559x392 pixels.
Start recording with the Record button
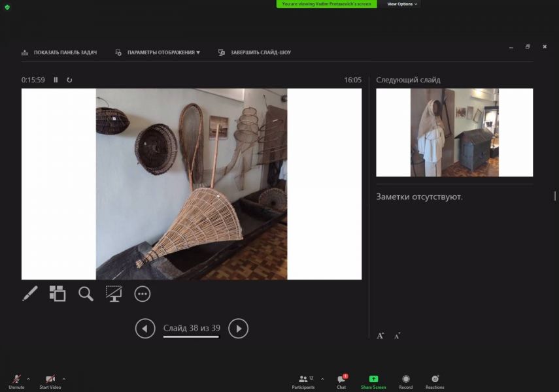coord(405,382)
